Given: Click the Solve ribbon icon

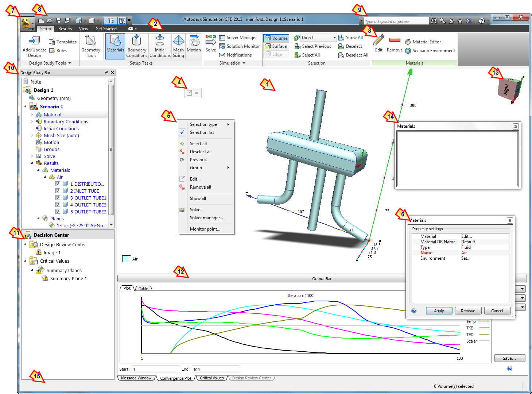Looking at the screenshot, I should (211, 44).
